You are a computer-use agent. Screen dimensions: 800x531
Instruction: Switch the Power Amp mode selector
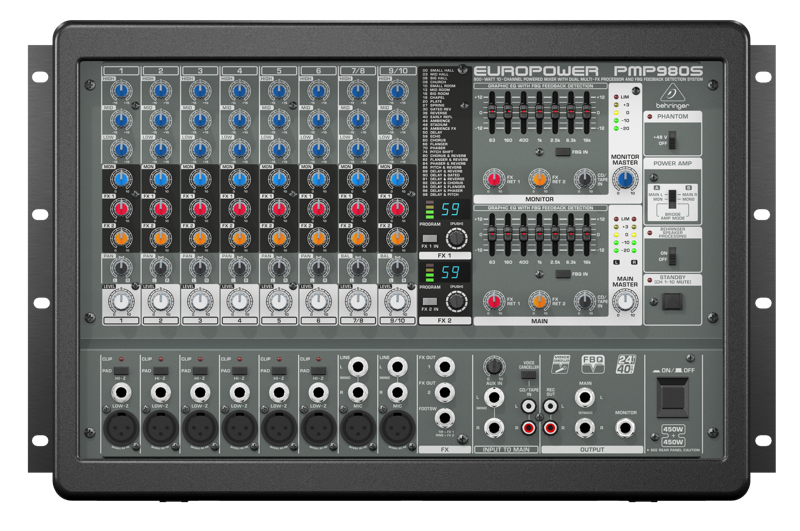pos(674,197)
